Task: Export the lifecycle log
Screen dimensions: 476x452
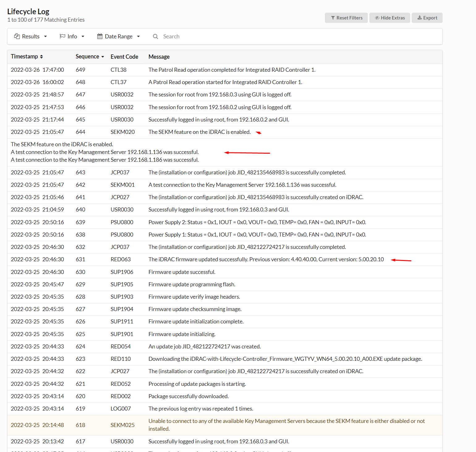Action: pos(427,18)
